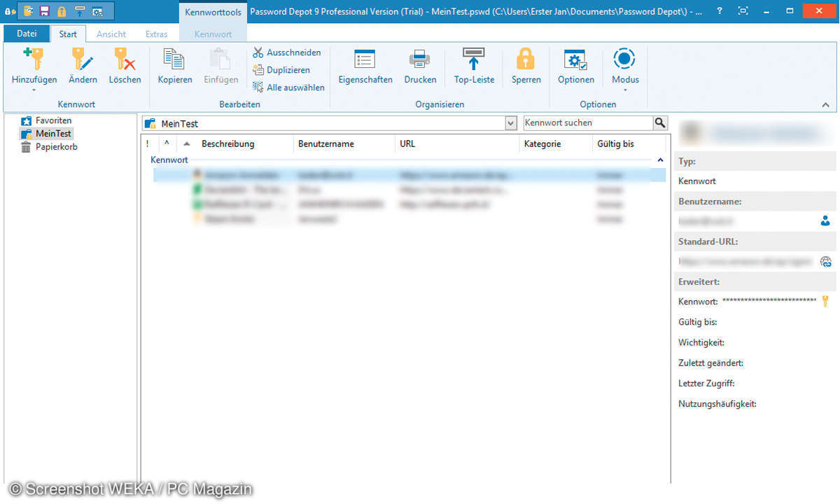840x504 pixels.
Task: Click the open database icon in quick access bar
Action: pos(28,11)
